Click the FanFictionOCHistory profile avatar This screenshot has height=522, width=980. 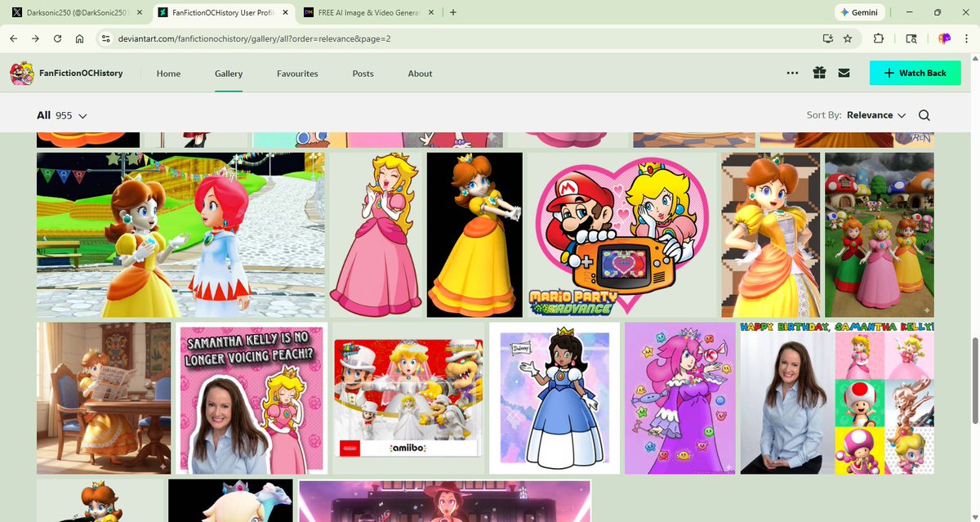point(22,74)
